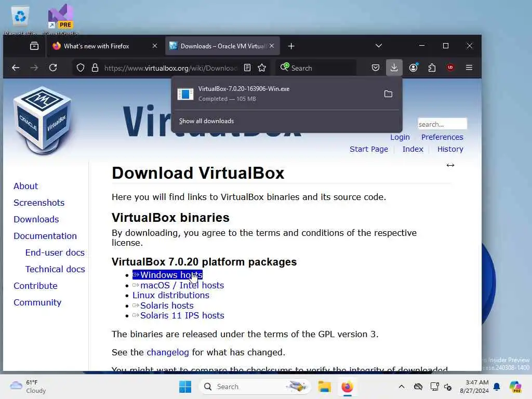Open Community in the sidebar
Image resolution: width=532 pixels, height=399 pixels.
[37, 302]
